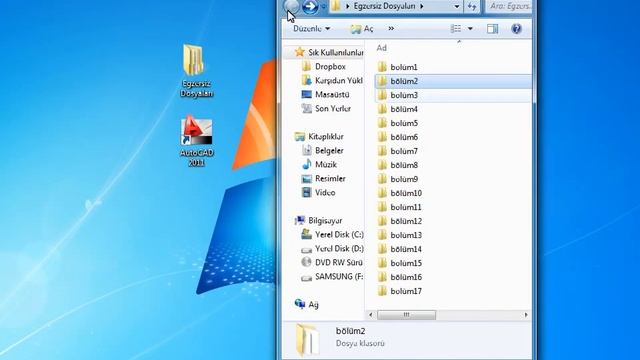Open the help button
The height and width of the screenshot is (360, 640).
point(516,29)
